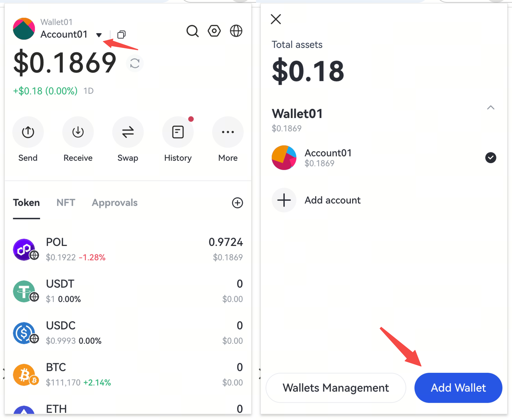This screenshot has width=512, height=420.
Task: Add a token with the plus circle
Action: pos(237,203)
